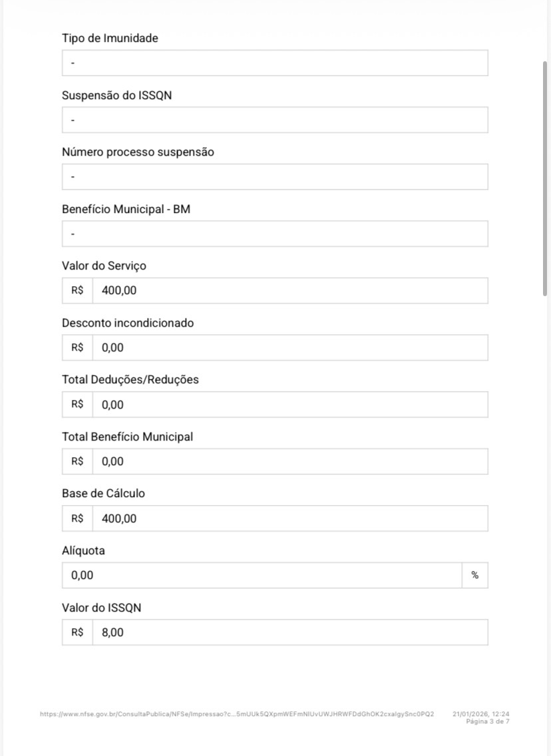This screenshot has width=551, height=756.
Task: Select the Alíquota percentage field
Action: click(262, 576)
